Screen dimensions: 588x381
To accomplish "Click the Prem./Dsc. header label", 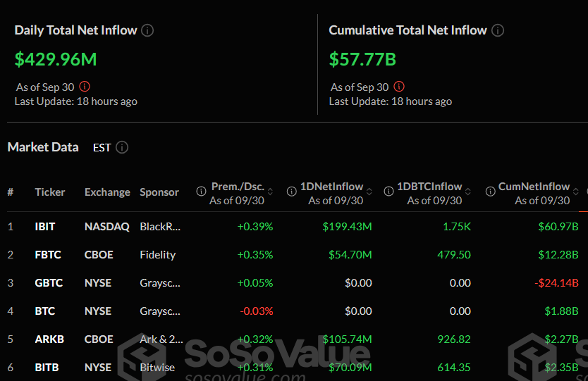I will (238, 187).
